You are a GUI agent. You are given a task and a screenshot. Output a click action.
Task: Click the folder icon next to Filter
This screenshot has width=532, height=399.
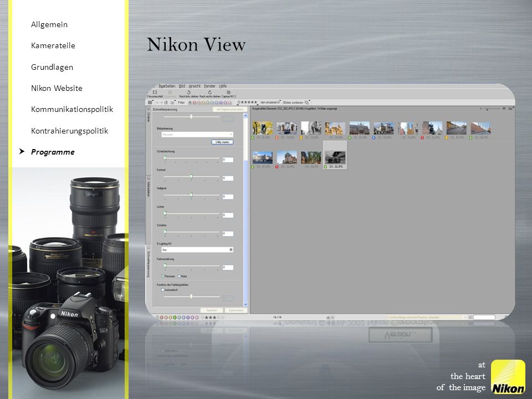coord(173,102)
